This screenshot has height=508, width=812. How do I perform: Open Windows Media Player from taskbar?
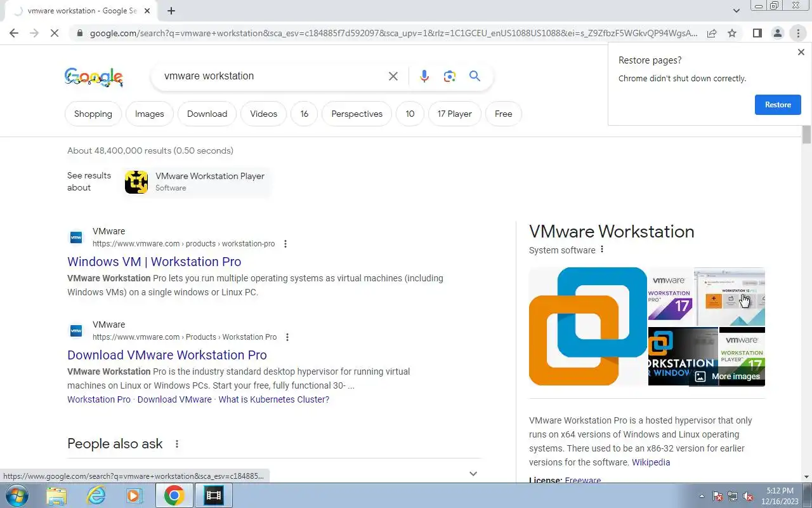[134, 495]
